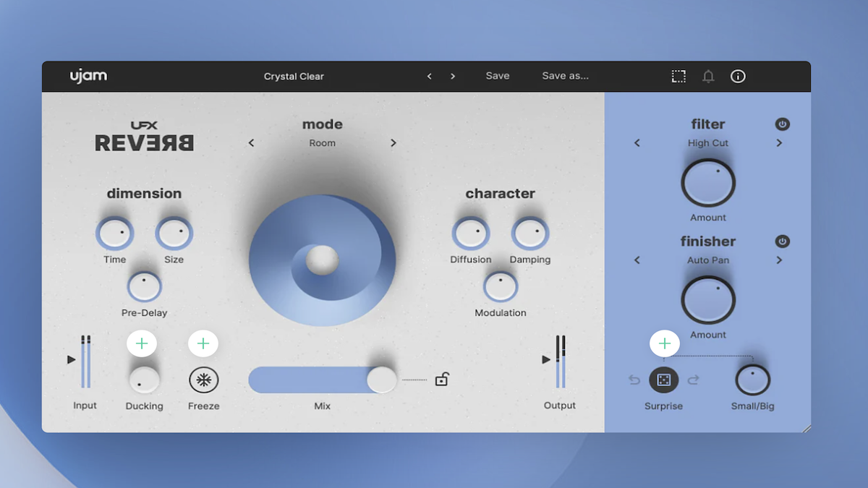This screenshot has width=868, height=488.
Task: Select the next reverb mode
Action: coord(393,143)
